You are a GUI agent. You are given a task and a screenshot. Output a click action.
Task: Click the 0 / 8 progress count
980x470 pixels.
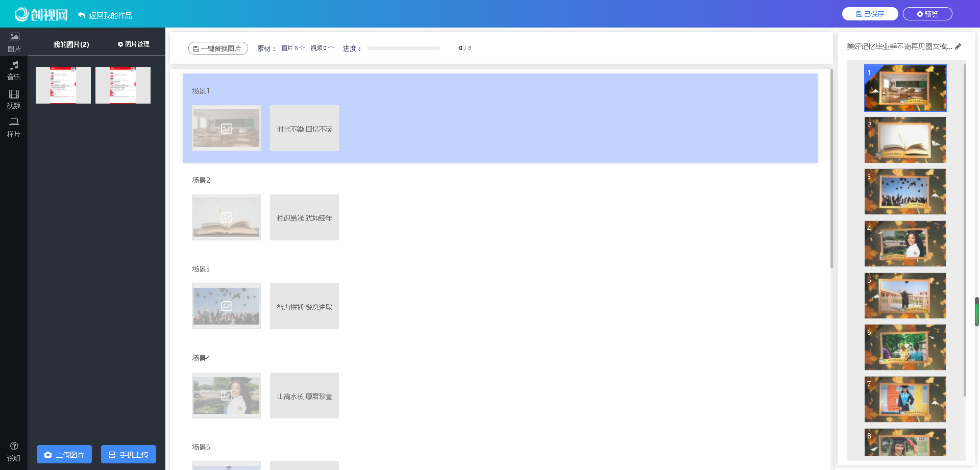pos(465,48)
